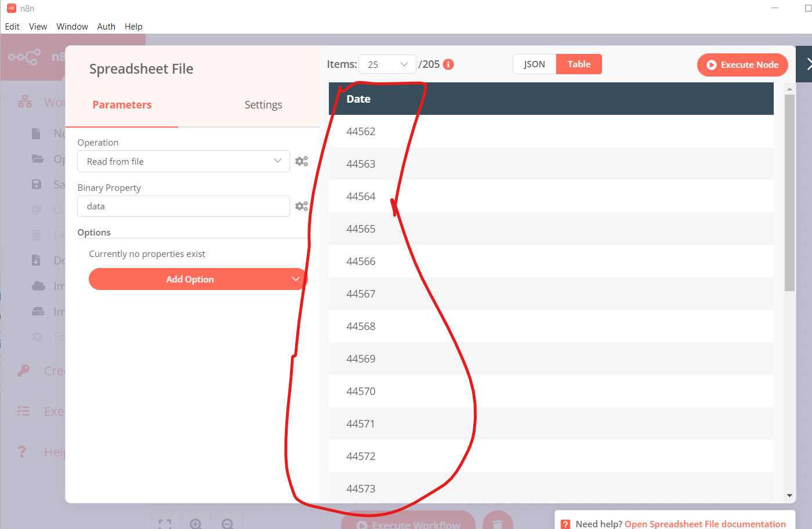Viewport: 812px width, 529px height.
Task: Open the Window menu
Action: 72,27
